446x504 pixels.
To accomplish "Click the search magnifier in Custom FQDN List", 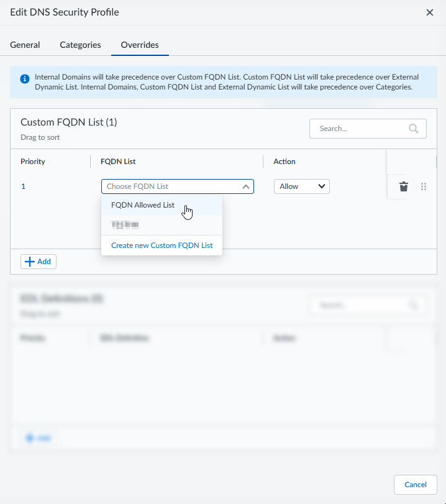I will pos(414,129).
